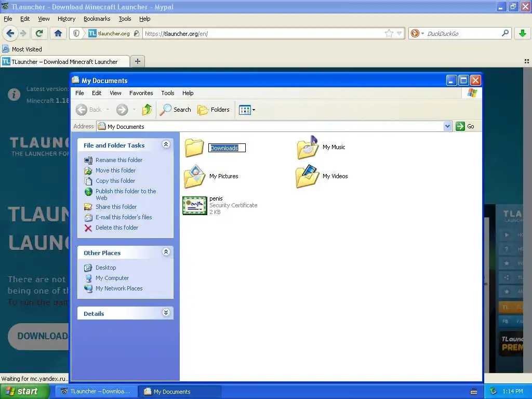Select the My Videos folder

(x=322, y=177)
